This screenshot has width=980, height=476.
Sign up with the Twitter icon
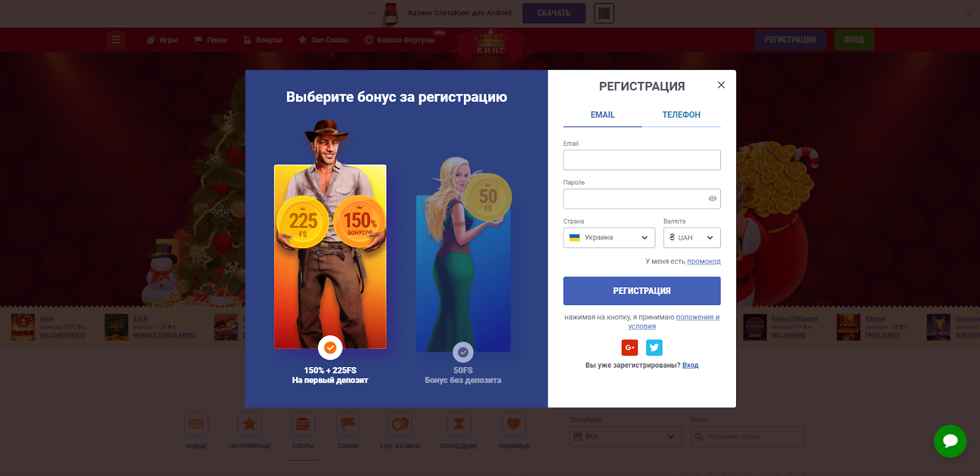pyautogui.click(x=654, y=347)
